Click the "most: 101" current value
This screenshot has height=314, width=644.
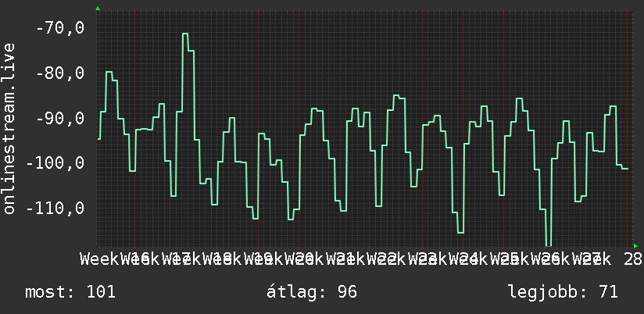pos(70,292)
